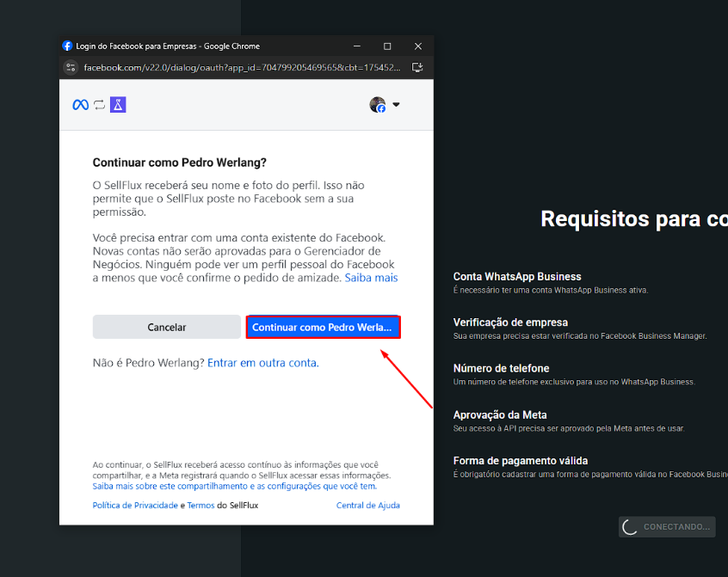This screenshot has height=577, width=728.
Task: Open site information icon in address bar
Action: (x=71, y=68)
